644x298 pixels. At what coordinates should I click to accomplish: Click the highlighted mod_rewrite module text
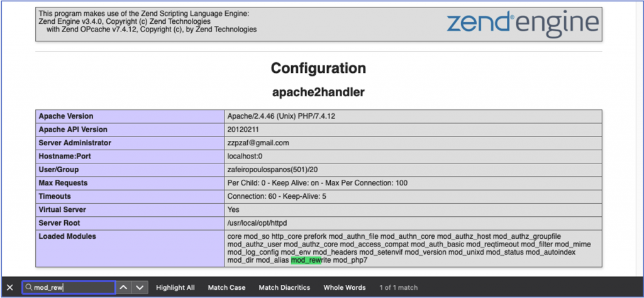tap(311, 260)
